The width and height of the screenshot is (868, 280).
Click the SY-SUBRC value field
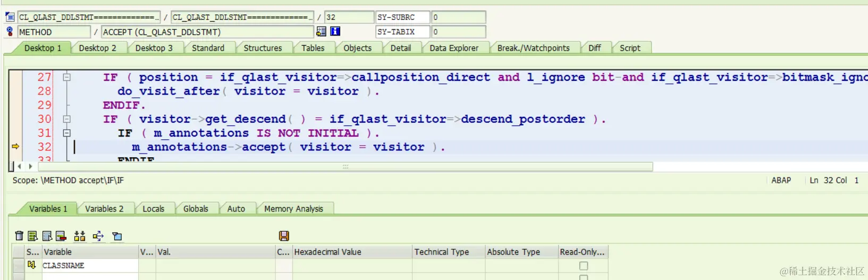click(x=458, y=17)
